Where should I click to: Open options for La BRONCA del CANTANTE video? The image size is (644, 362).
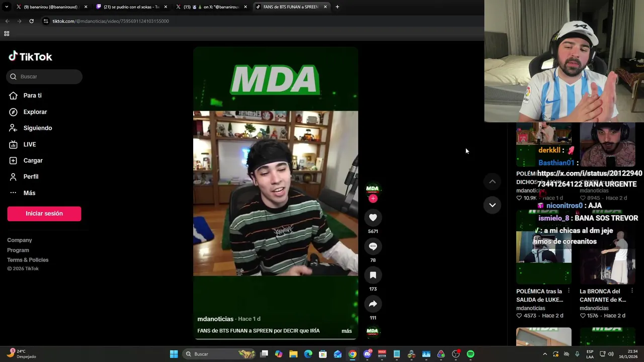pos(632,291)
